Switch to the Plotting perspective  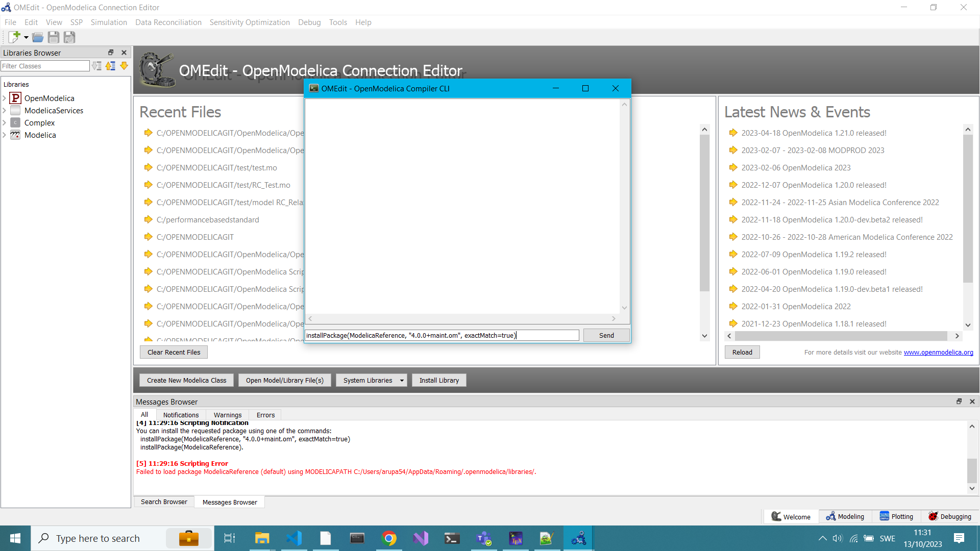896,516
